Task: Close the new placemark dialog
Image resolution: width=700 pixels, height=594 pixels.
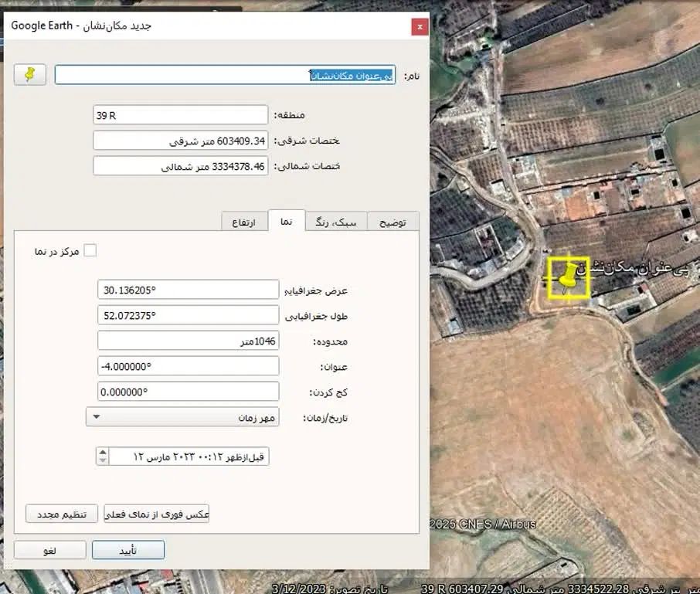Action: 420,26
